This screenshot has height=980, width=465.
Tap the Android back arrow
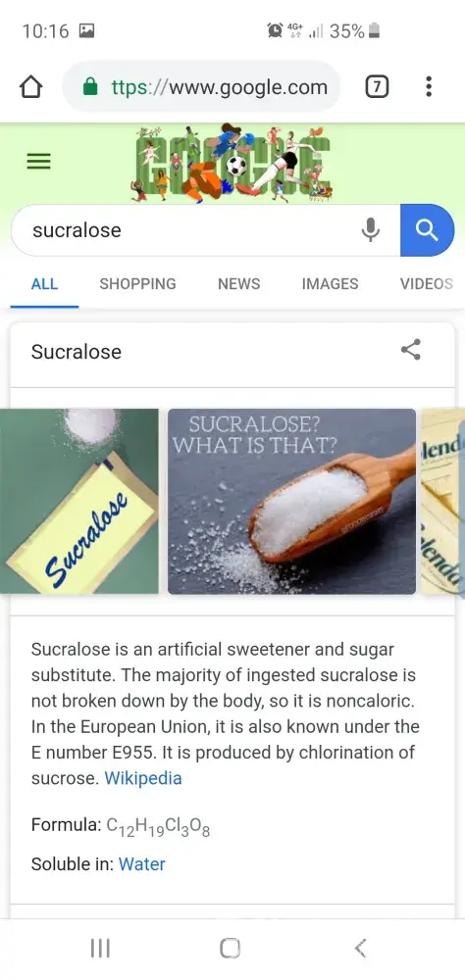click(x=360, y=949)
